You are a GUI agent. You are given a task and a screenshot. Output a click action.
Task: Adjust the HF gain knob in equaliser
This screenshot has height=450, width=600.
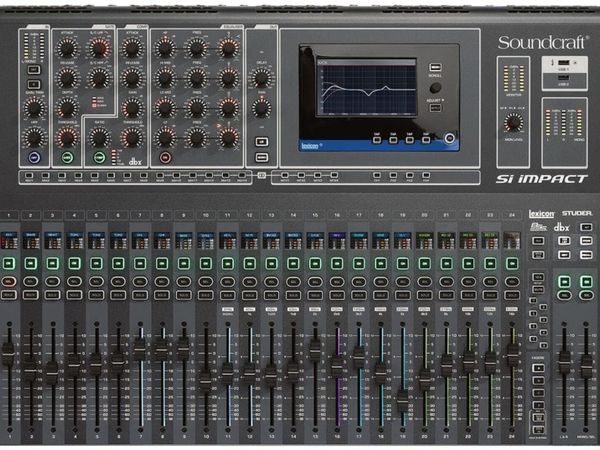click(165, 49)
